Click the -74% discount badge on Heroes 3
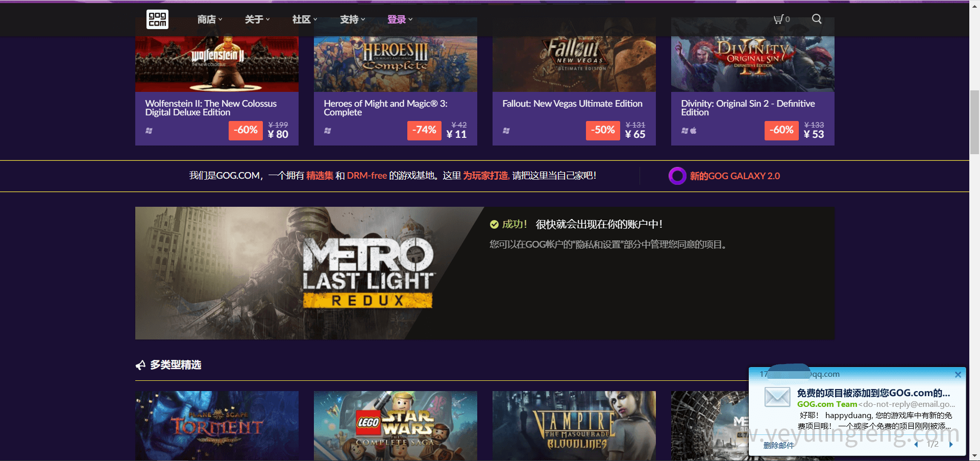The width and height of the screenshot is (980, 461). (x=424, y=130)
